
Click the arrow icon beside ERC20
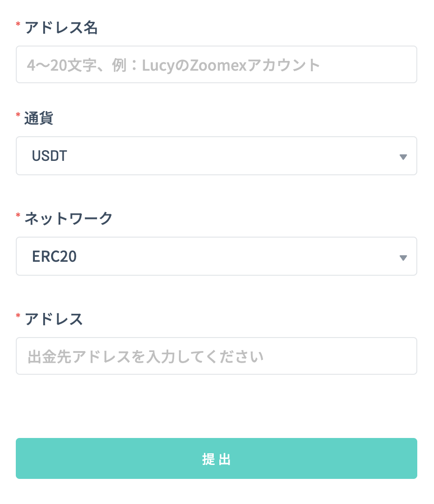click(x=403, y=258)
